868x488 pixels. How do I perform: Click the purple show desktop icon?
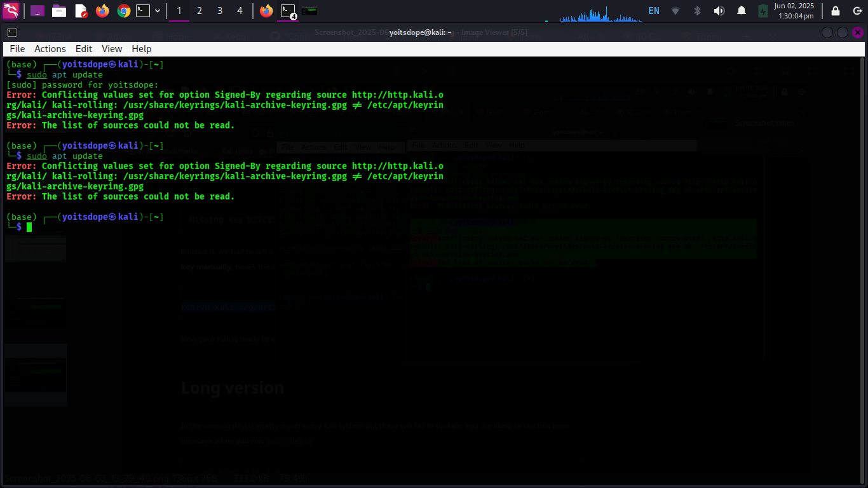[x=37, y=11]
